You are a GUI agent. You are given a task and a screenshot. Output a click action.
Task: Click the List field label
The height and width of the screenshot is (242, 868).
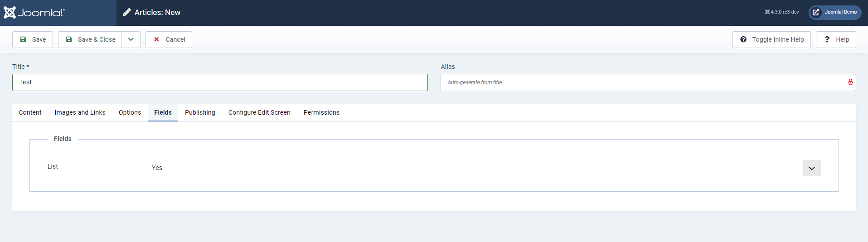coord(53,166)
